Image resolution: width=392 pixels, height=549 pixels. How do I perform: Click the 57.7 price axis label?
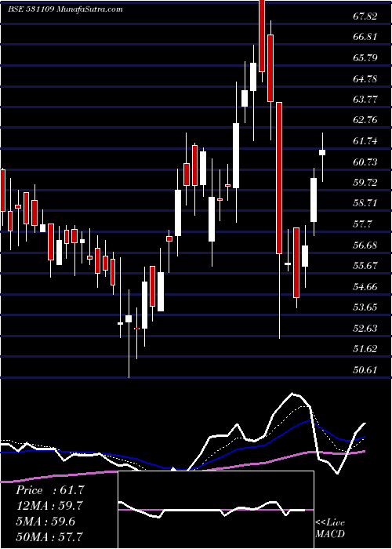[x=363, y=224]
